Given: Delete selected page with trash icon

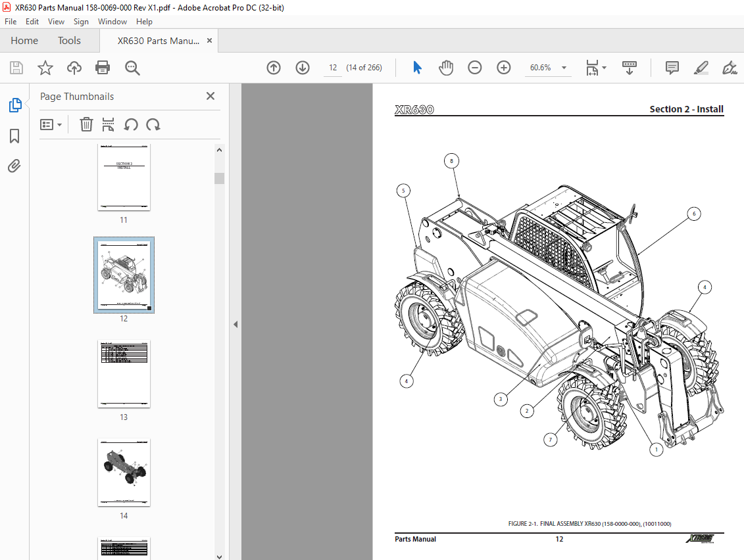Looking at the screenshot, I should pos(86,125).
